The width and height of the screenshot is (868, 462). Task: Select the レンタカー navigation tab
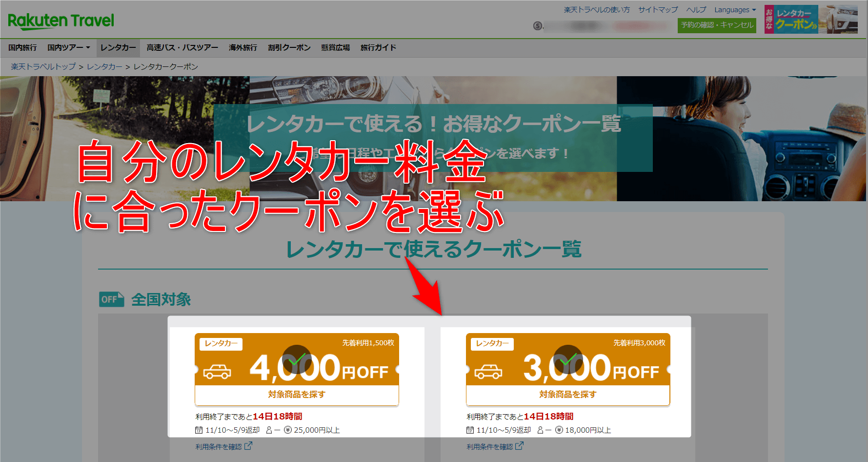[118, 47]
